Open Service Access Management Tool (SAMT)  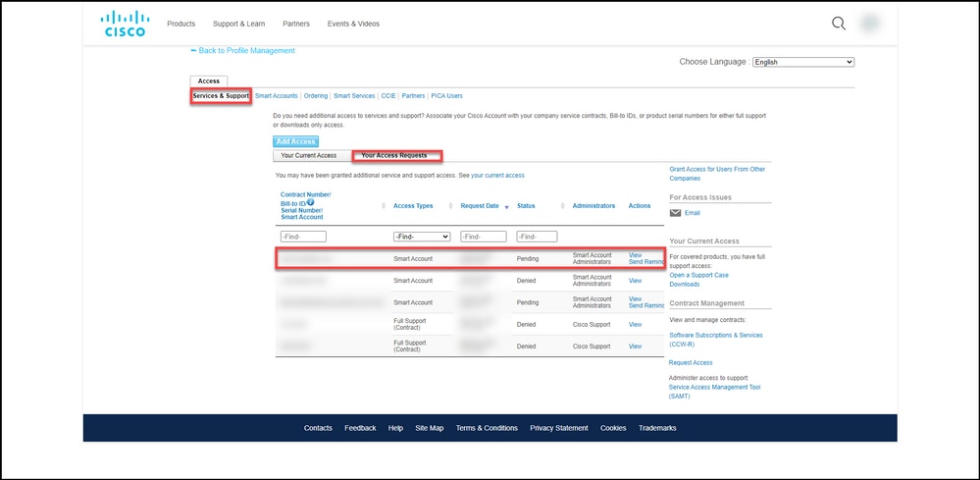point(714,392)
